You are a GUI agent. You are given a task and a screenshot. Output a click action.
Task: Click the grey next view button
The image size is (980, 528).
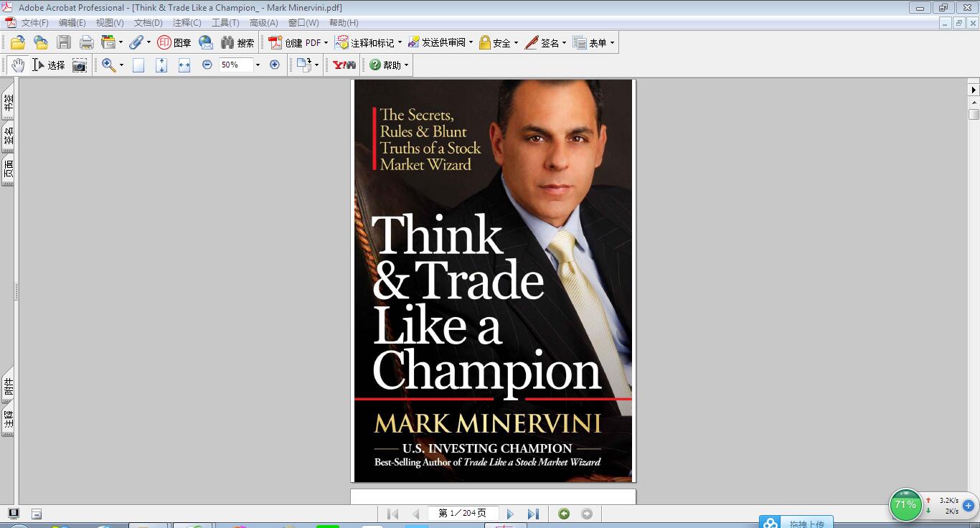(587, 514)
